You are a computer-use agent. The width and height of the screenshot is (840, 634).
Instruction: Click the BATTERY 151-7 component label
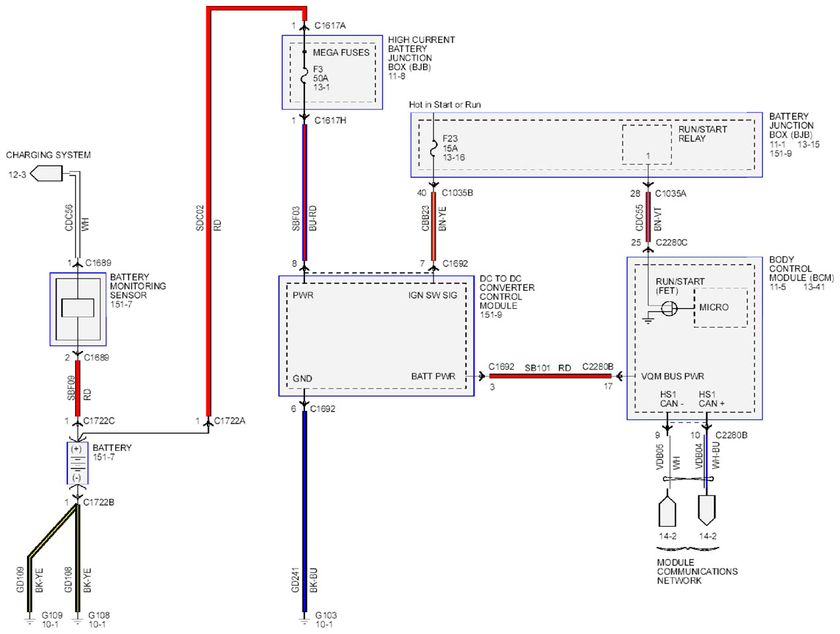112,452
